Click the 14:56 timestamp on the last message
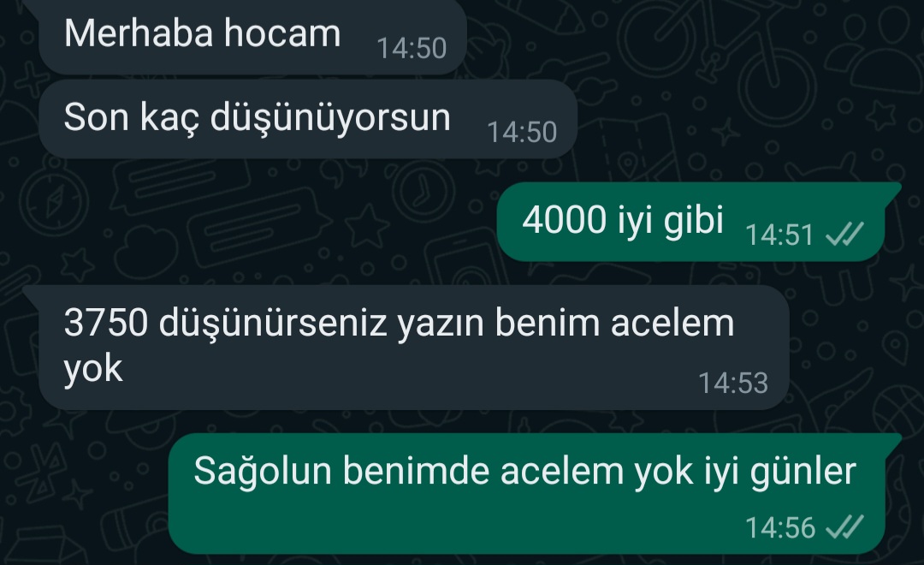Image resolution: width=924 pixels, height=565 pixels. point(780,526)
